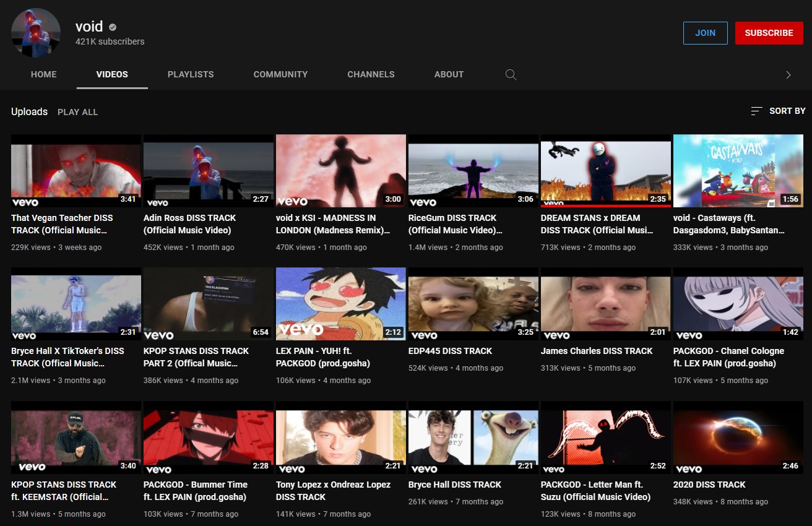This screenshot has height=526, width=812.
Task: Click the void channel avatar
Action: point(36,33)
